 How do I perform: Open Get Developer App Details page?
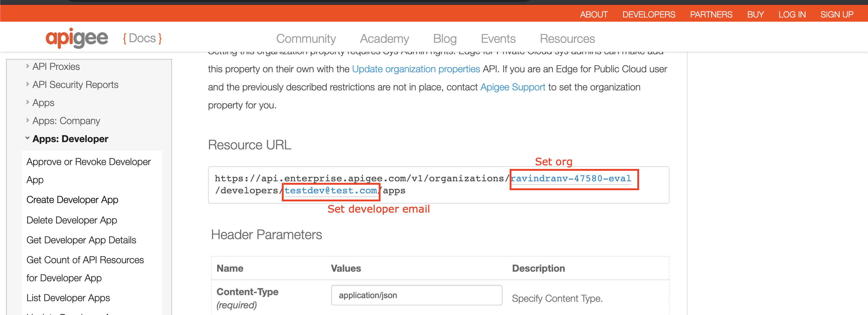81,240
